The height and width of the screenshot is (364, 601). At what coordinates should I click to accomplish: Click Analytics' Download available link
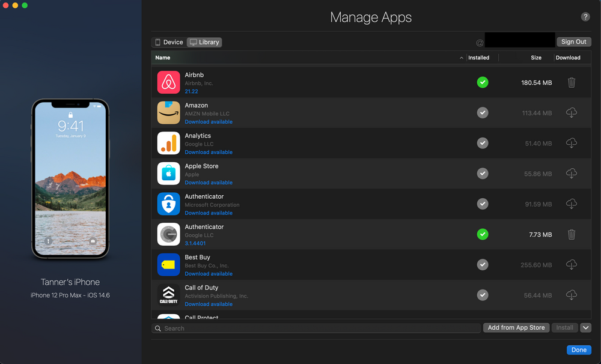(209, 152)
